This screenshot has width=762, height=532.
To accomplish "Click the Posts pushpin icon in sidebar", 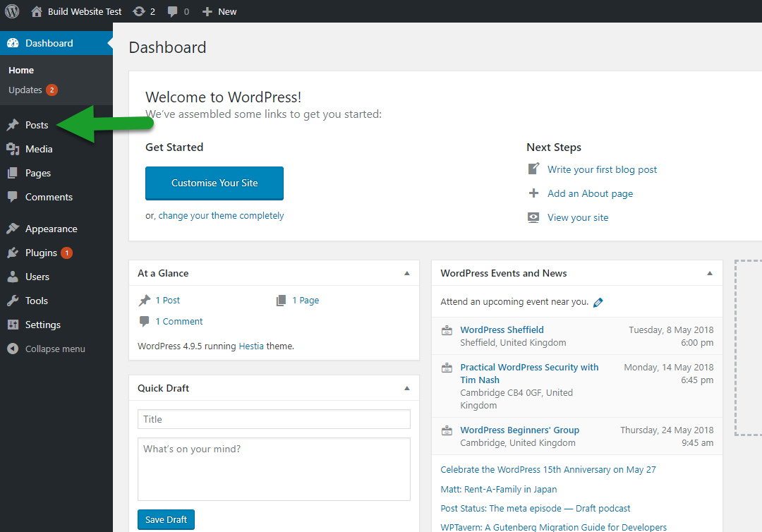I will coord(13,125).
